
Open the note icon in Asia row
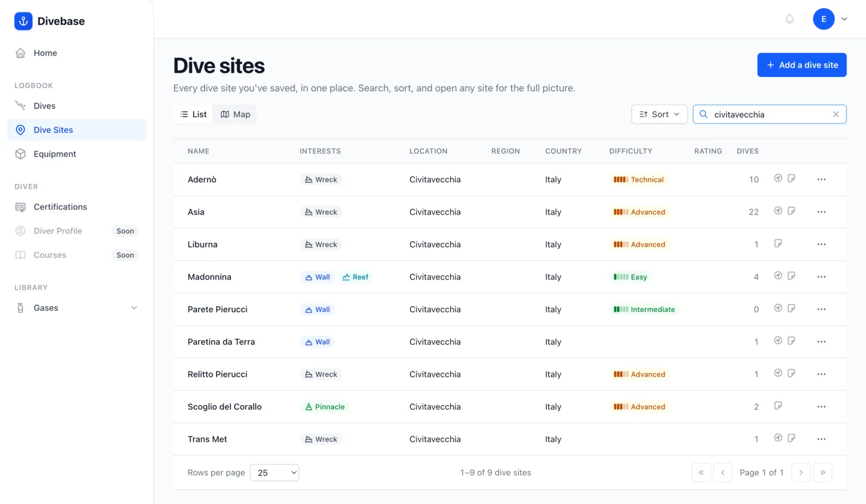tap(791, 211)
